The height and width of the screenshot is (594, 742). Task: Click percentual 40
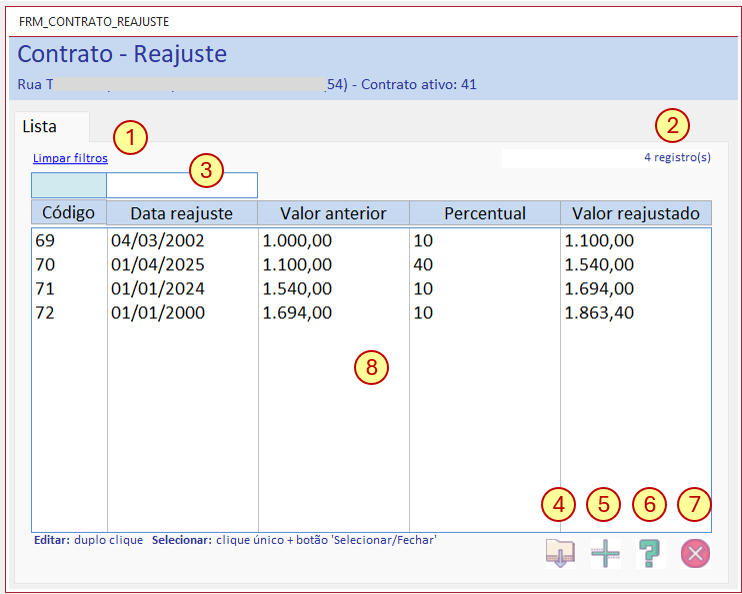tap(423, 265)
